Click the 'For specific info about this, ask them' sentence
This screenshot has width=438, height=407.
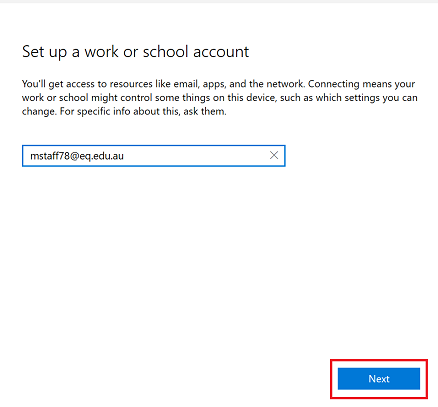(x=143, y=111)
